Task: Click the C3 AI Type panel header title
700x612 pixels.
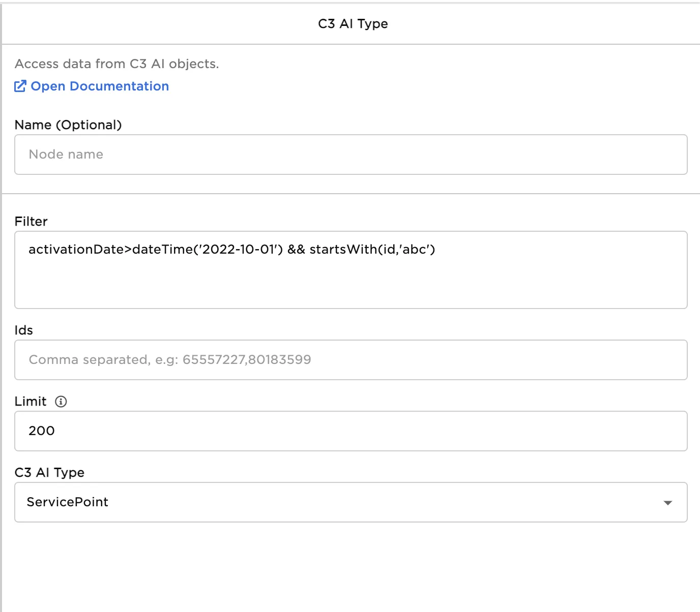Action: (353, 24)
